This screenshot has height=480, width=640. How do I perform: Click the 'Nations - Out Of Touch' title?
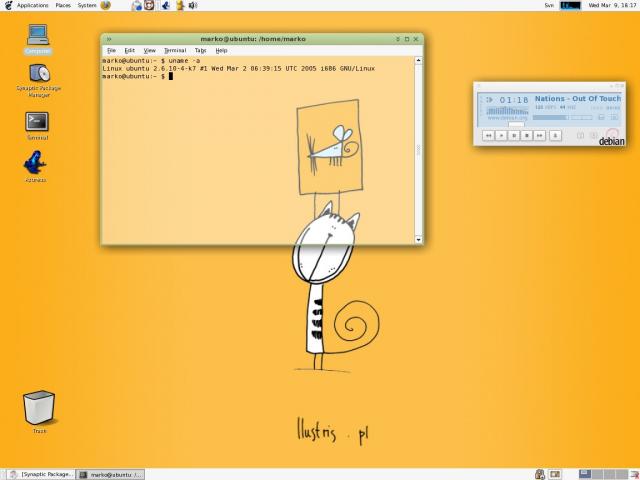click(578, 99)
